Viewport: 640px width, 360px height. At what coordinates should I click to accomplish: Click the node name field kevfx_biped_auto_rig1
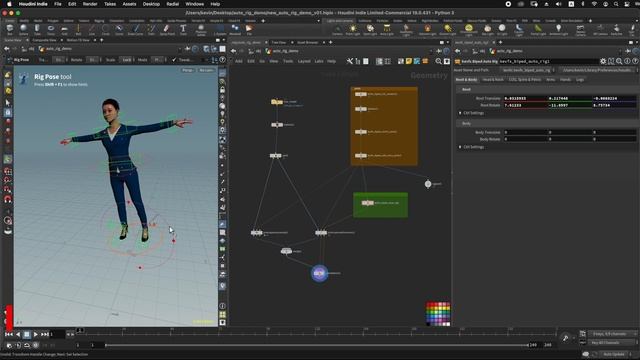click(548, 61)
